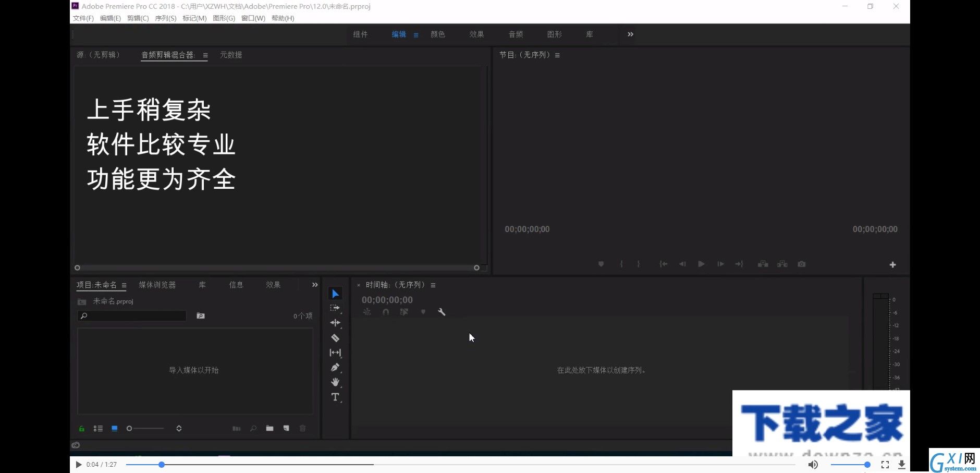Open 音频剪辑混合器 panel menu
Viewport: 980px width, 473px height.
[x=205, y=55]
